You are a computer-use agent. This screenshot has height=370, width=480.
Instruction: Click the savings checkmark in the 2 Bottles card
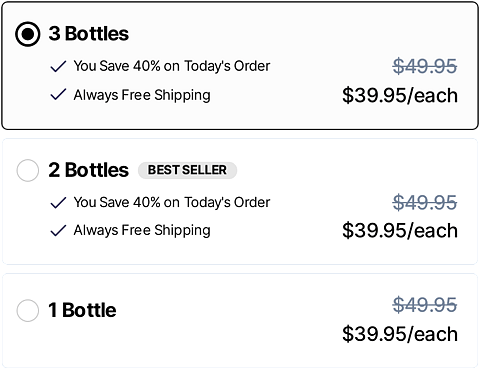point(58,203)
